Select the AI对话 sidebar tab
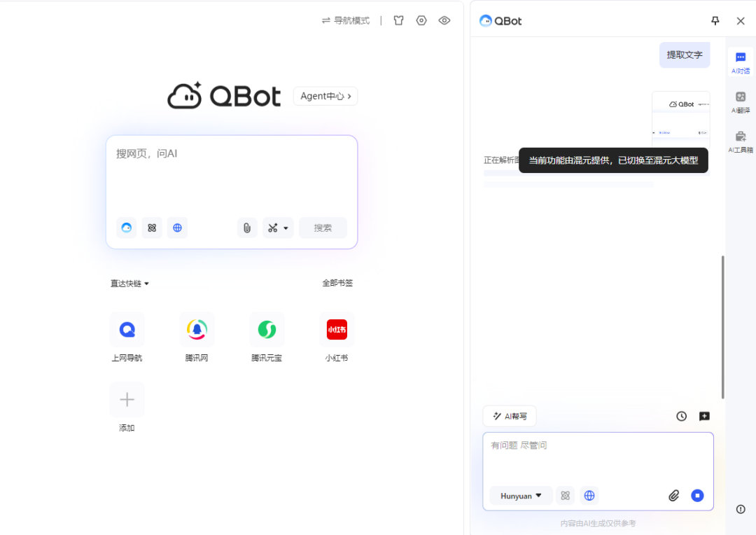This screenshot has width=756, height=535. [x=741, y=62]
